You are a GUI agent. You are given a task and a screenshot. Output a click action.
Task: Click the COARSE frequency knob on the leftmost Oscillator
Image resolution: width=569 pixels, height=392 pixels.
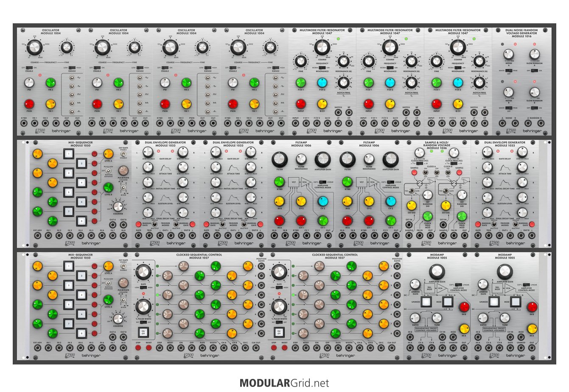click(34, 48)
